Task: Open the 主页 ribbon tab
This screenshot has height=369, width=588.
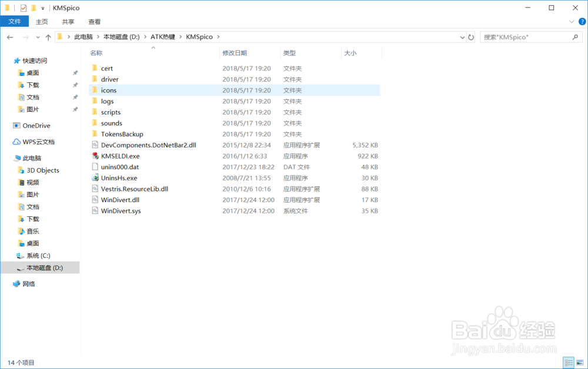Action: click(x=42, y=22)
